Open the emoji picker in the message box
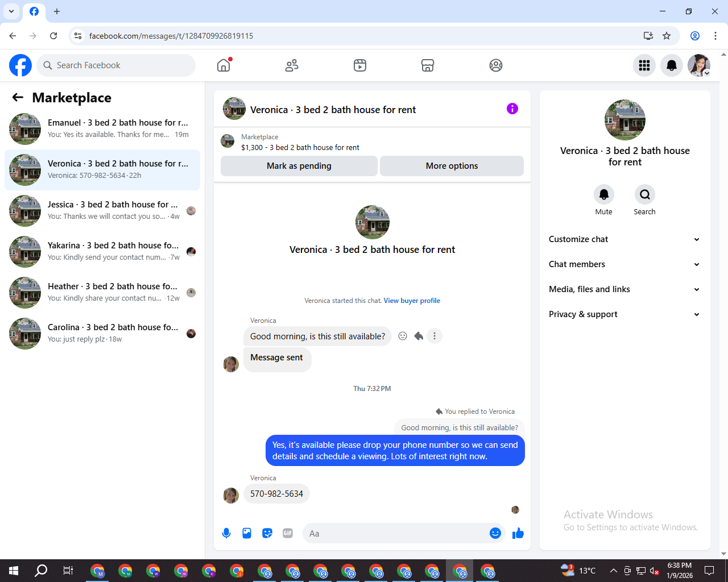 click(x=495, y=533)
